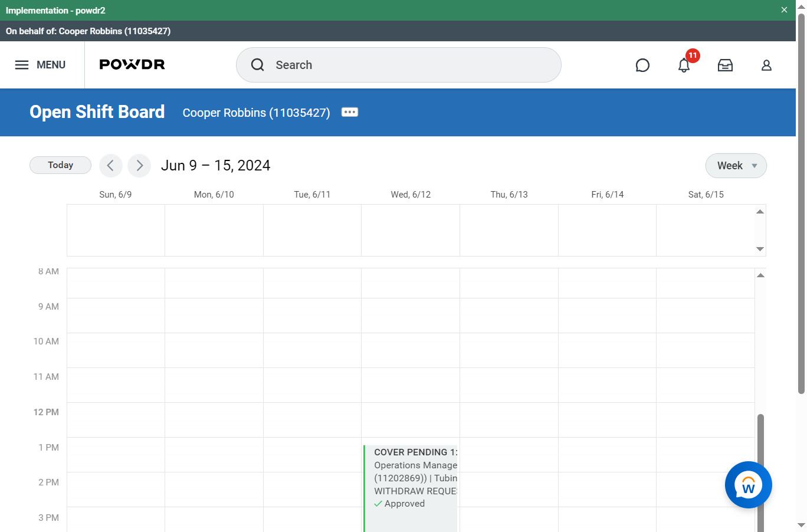
Task: Click the POWDR logo
Action: (132, 64)
